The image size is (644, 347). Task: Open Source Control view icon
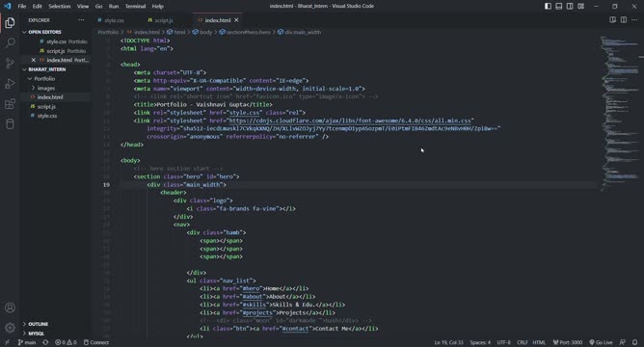tap(10, 63)
